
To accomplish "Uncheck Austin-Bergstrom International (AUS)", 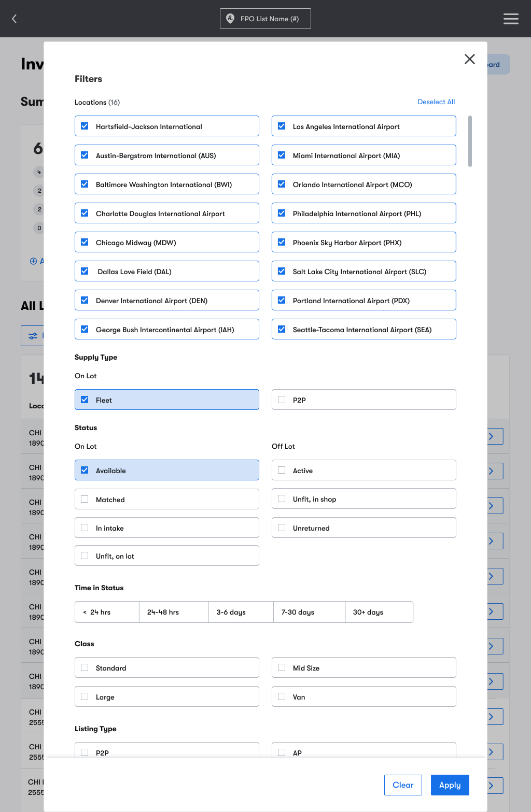I will point(167,155).
